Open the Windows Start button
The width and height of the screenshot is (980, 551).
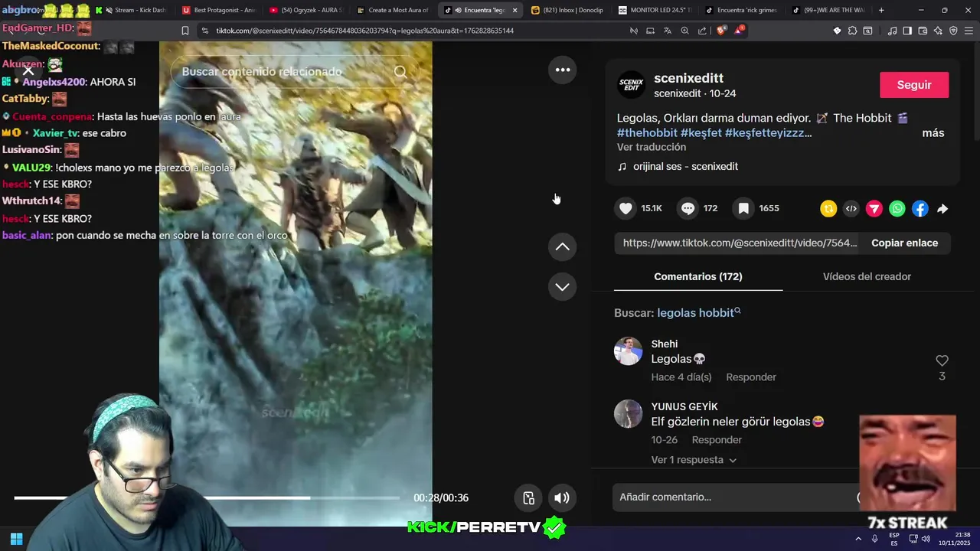[16, 539]
